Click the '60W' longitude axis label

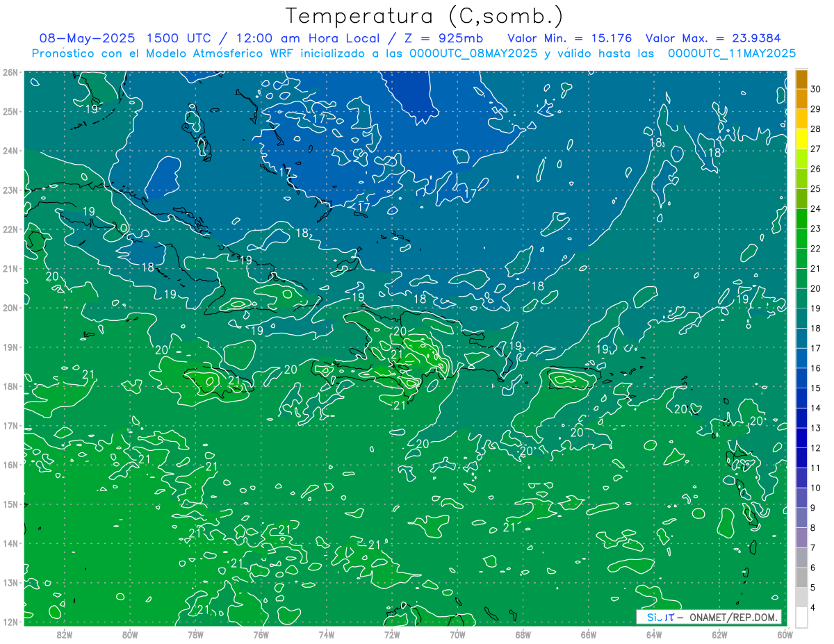pos(785,634)
